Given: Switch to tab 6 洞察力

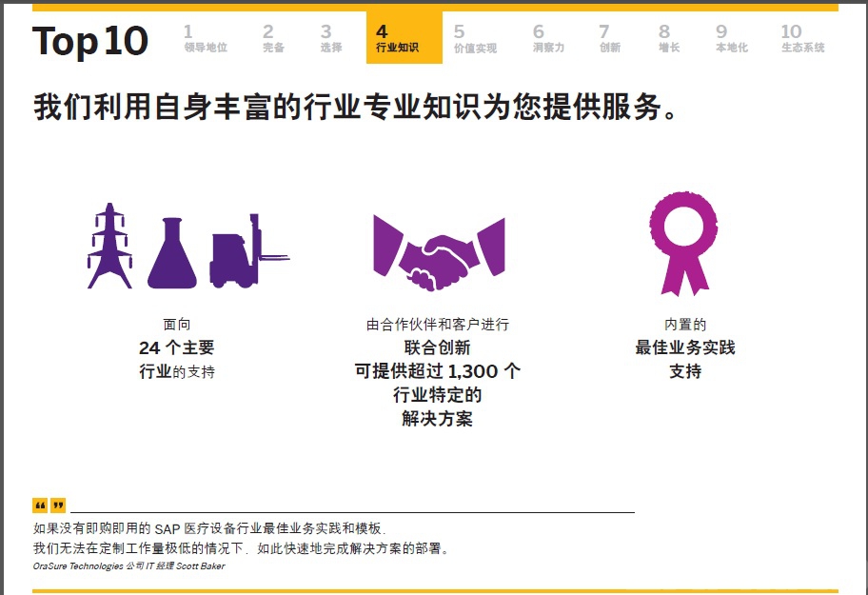Looking at the screenshot, I should tap(548, 39).
